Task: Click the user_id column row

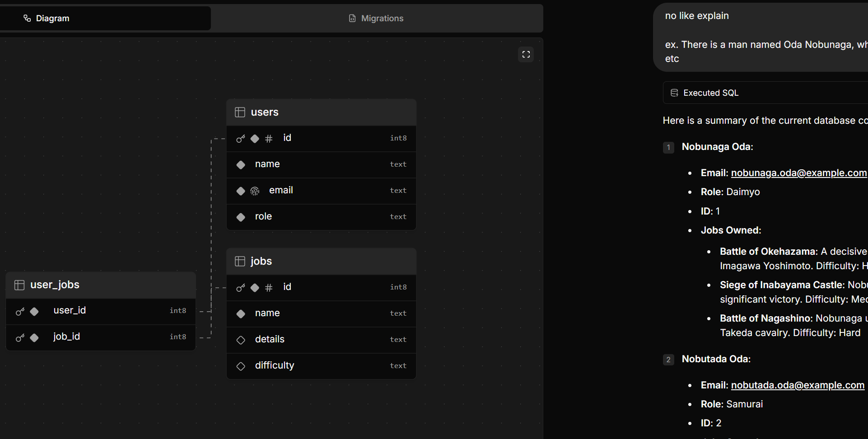Action: pyautogui.click(x=101, y=311)
